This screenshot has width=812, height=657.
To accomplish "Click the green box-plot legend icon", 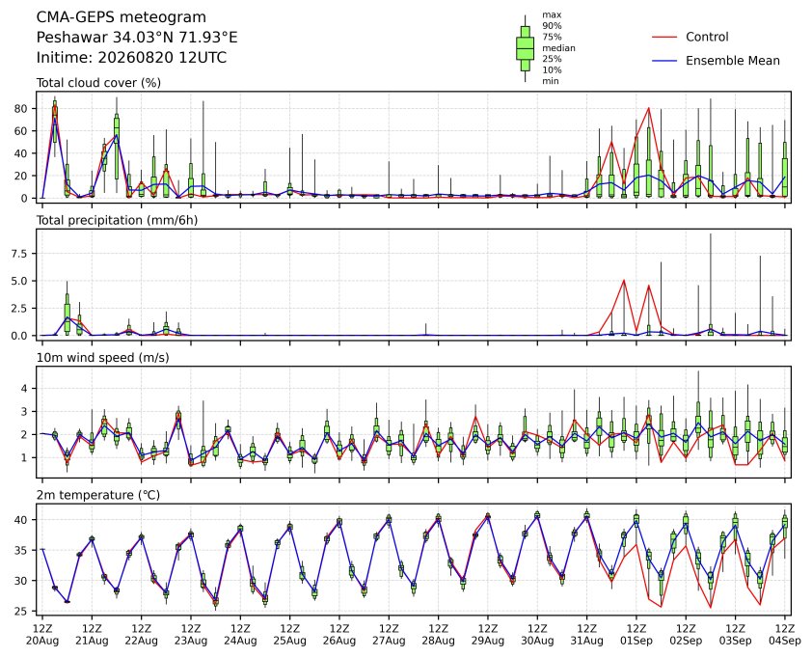I will pyautogui.click(x=526, y=48).
